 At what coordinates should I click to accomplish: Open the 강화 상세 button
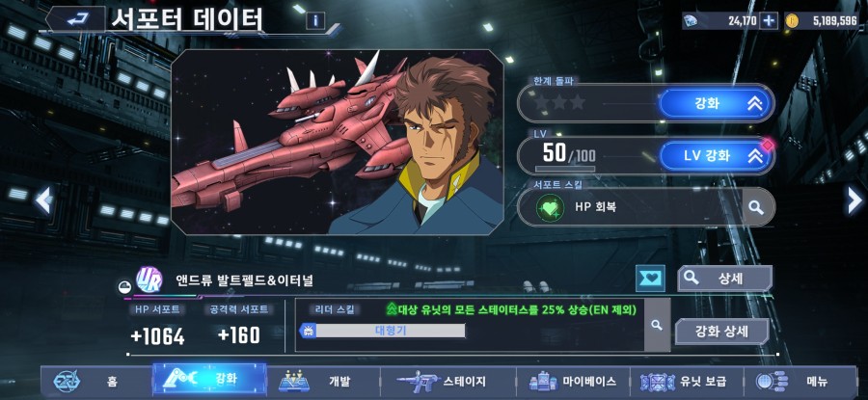point(721,332)
